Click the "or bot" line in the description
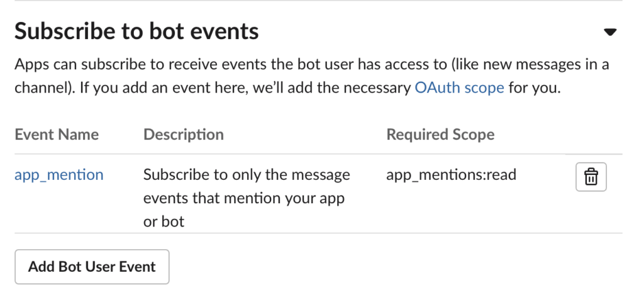This screenshot has height=302, width=644. coord(164,221)
